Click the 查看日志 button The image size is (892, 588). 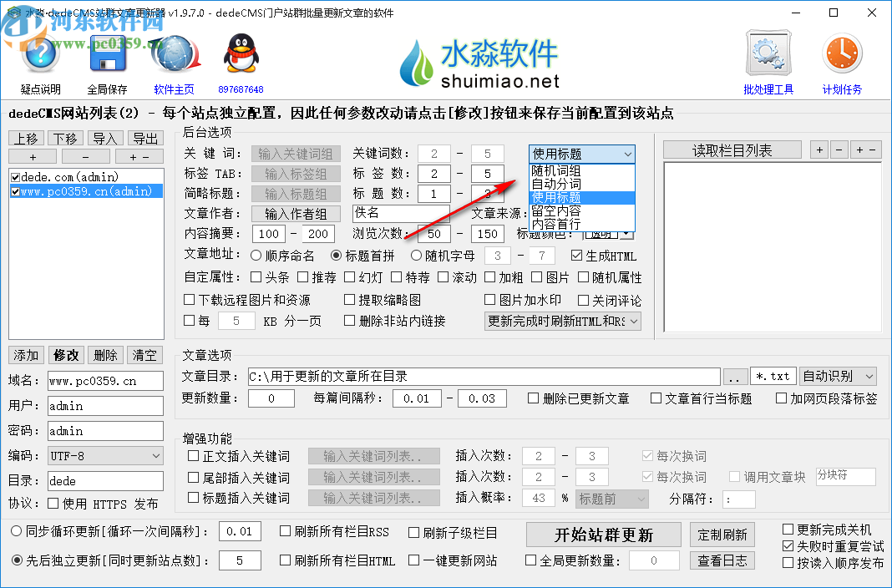(722, 560)
